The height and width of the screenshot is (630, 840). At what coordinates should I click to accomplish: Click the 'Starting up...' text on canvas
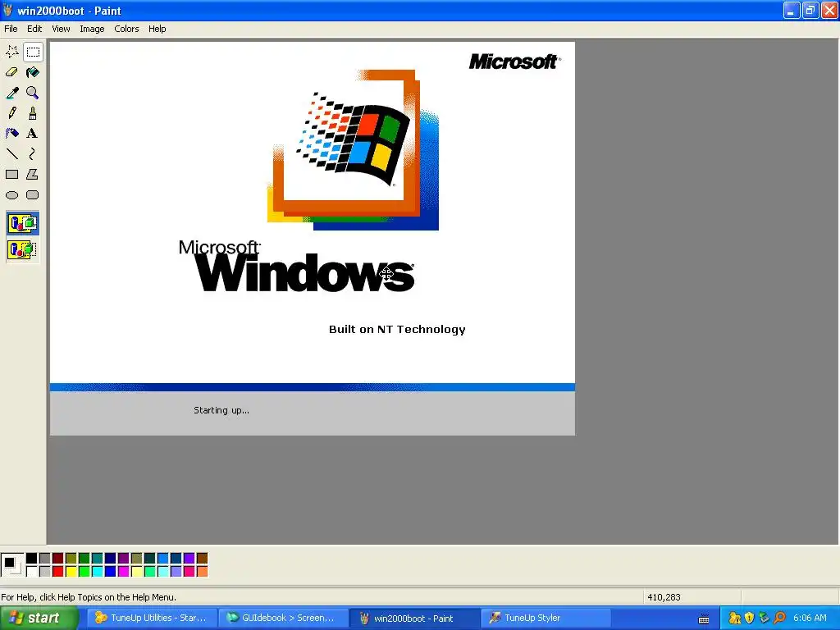[221, 410]
